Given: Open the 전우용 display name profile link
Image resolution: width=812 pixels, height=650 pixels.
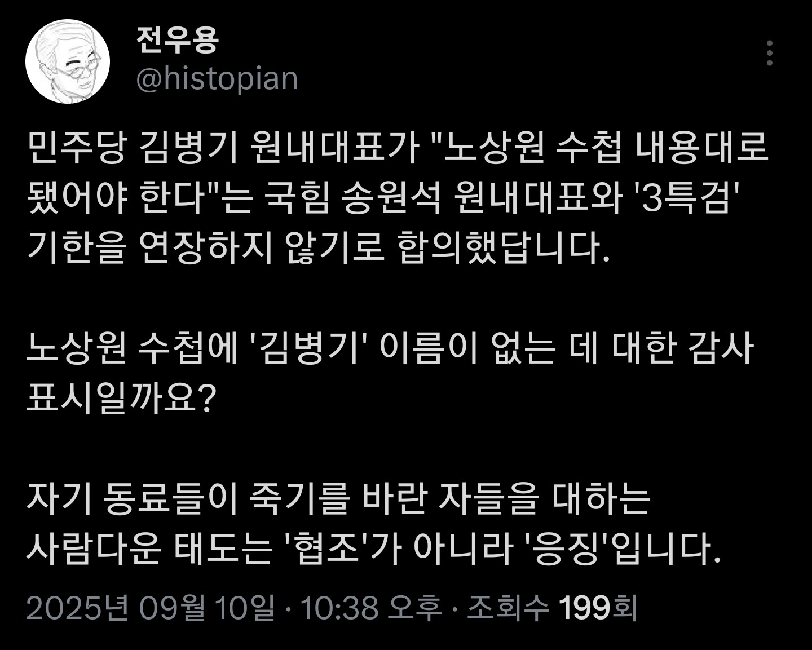Looking at the screenshot, I should click(177, 39).
